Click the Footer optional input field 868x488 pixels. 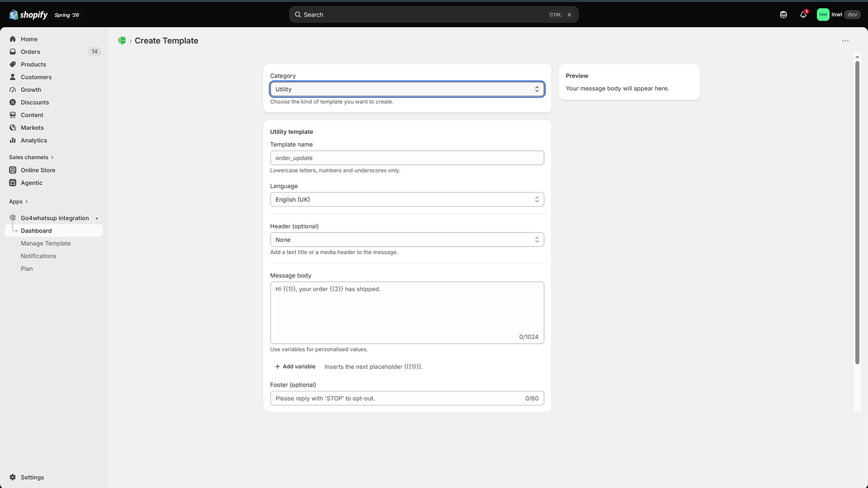407,398
